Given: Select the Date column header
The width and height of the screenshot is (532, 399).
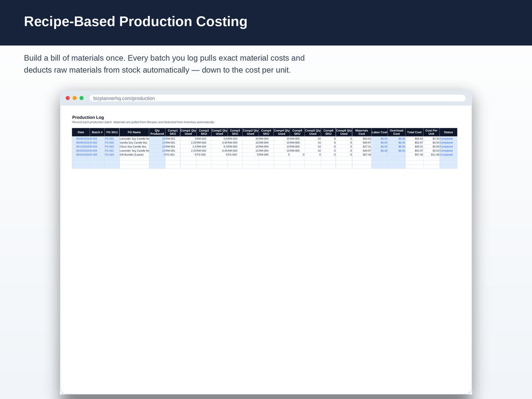Looking at the screenshot, I should pyautogui.click(x=81, y=132).
